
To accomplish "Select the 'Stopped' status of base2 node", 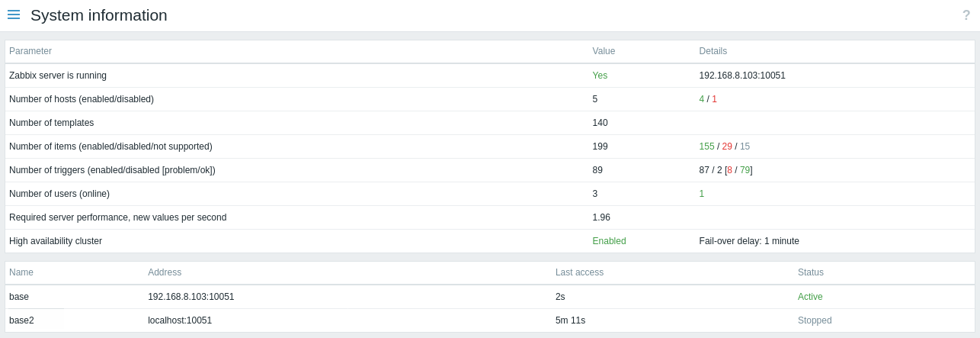I will (815, 320).
